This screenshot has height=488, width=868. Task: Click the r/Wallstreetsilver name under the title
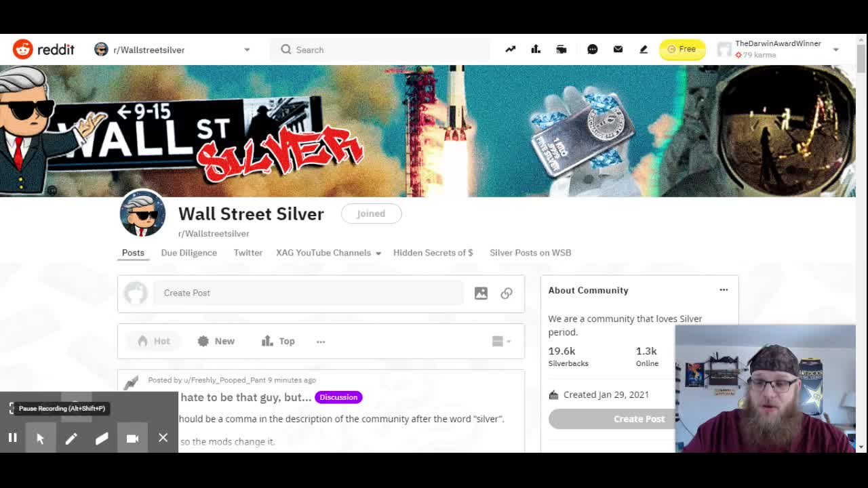[214, 234]
